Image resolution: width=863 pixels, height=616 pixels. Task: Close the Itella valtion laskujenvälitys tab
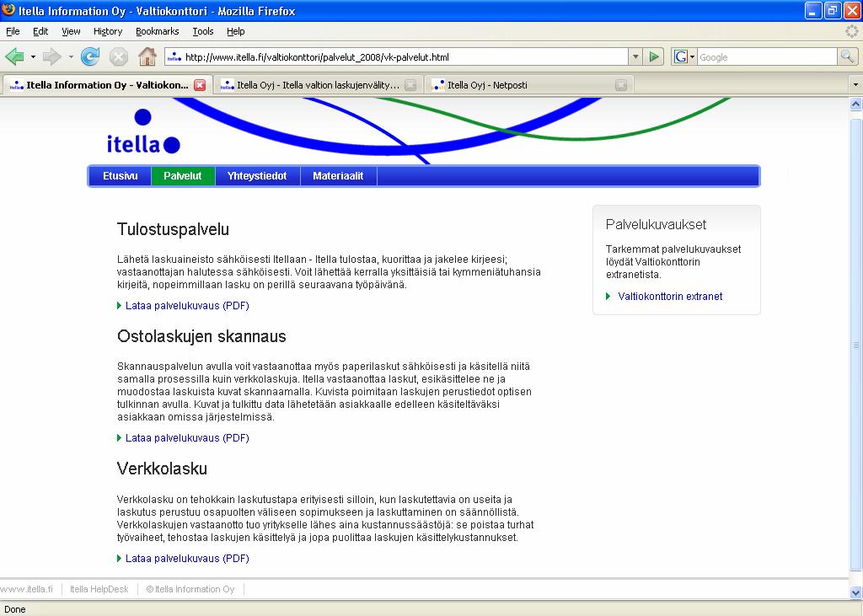pos(410,85)
